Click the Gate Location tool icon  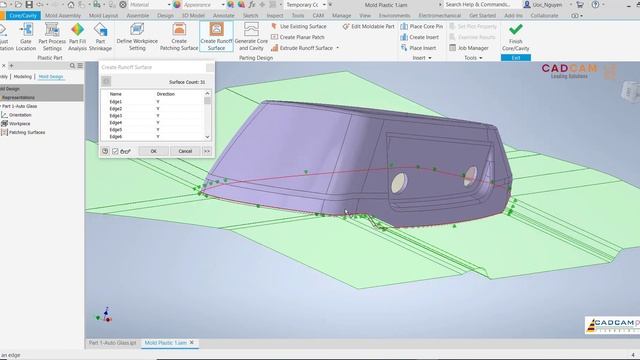tap(26, 30)
